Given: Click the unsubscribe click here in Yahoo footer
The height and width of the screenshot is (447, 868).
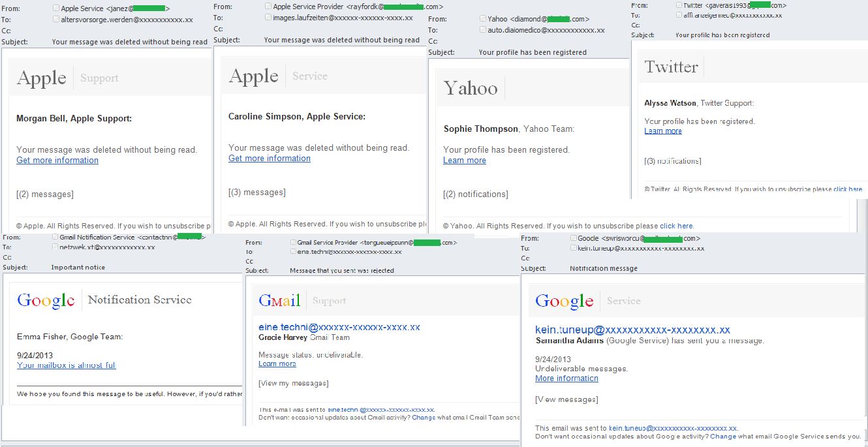Looking at the screenshot, I should pos(676,226).
